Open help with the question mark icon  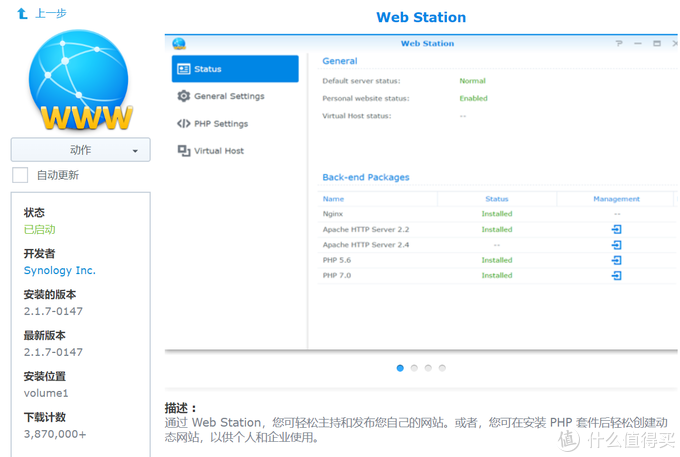coord(619,43)
